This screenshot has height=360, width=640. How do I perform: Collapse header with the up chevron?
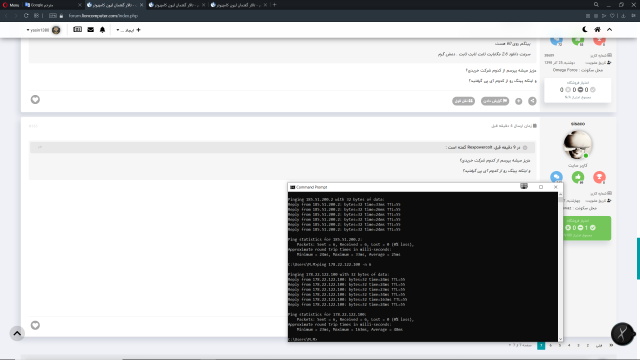(609, 29)
